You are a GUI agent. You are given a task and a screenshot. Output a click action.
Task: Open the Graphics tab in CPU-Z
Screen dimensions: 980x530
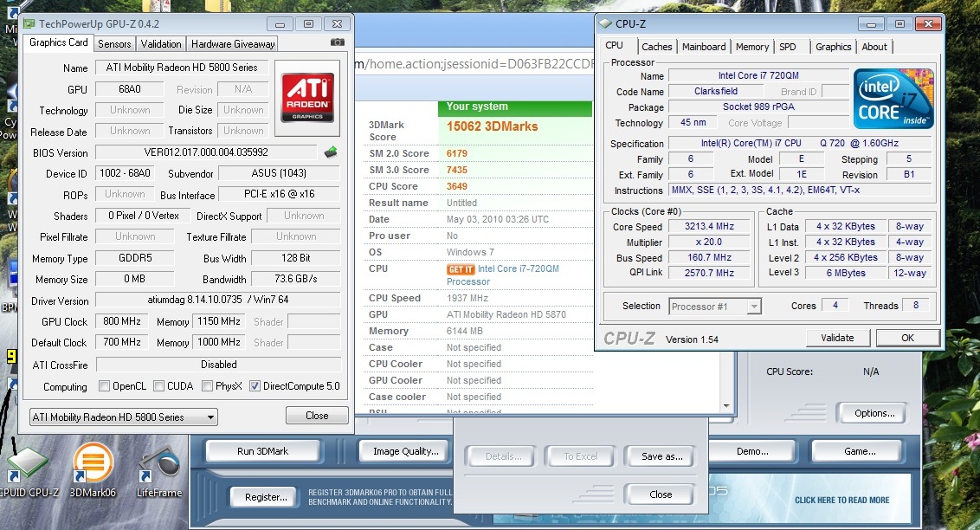point(833,47)
